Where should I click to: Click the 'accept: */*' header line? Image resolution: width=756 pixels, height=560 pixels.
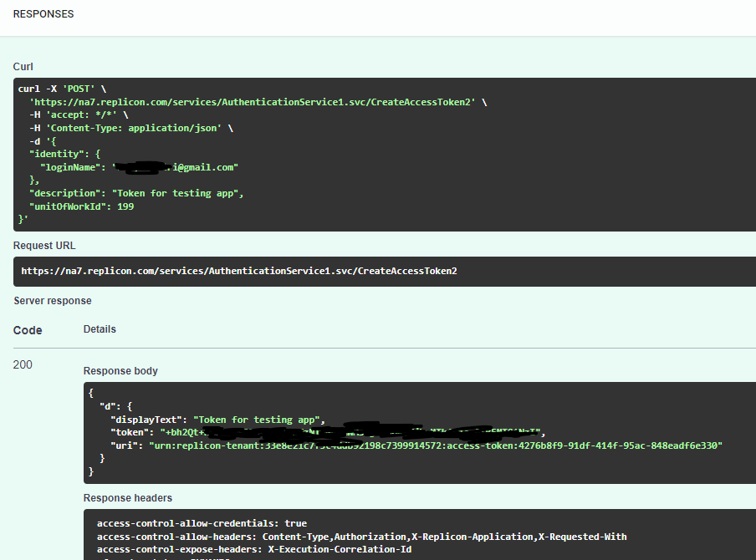(79, 115)
